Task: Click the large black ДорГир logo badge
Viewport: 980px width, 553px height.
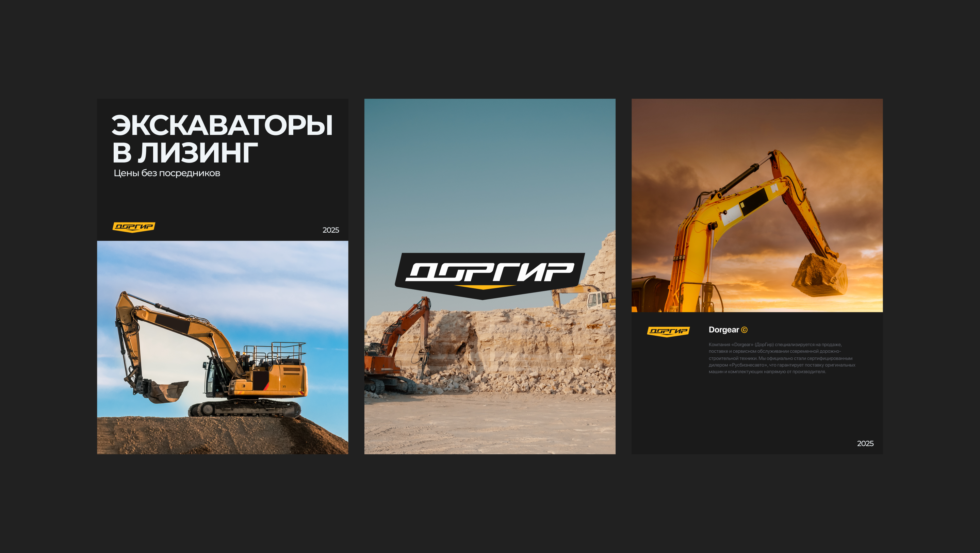Action: (x=490, y=274)
